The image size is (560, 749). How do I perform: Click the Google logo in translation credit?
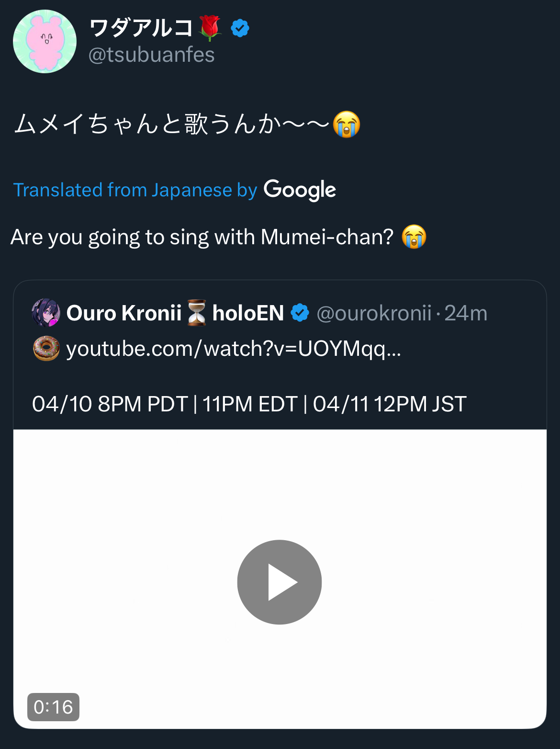(300, 190)
